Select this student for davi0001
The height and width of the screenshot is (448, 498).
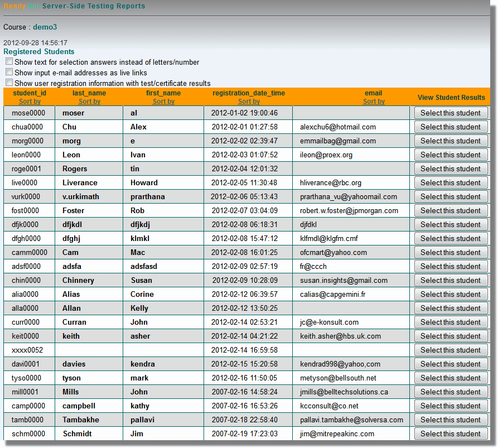click(x=451, y=364)
